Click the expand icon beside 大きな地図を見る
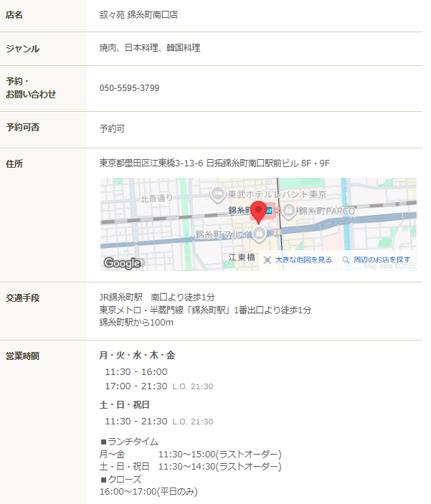The image size is (431, 504). pyautogui.click(x=267, y=260)
